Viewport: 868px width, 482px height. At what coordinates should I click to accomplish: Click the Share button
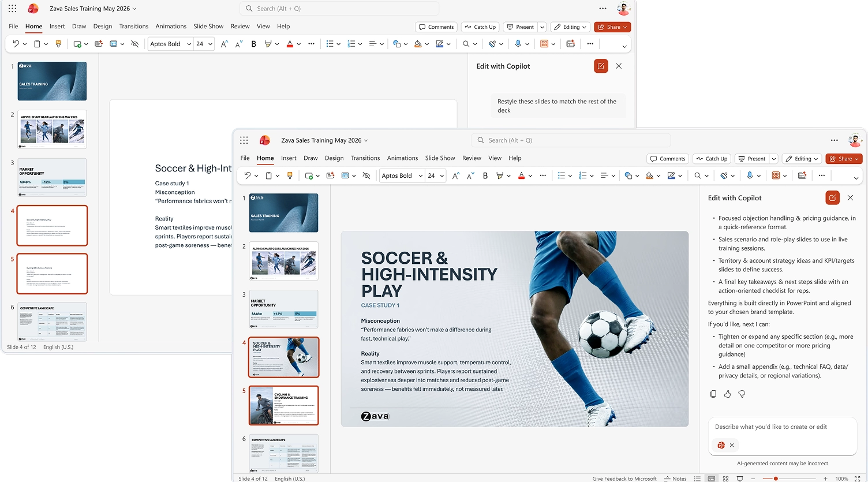pyautogui.click(x=844, y=159)
